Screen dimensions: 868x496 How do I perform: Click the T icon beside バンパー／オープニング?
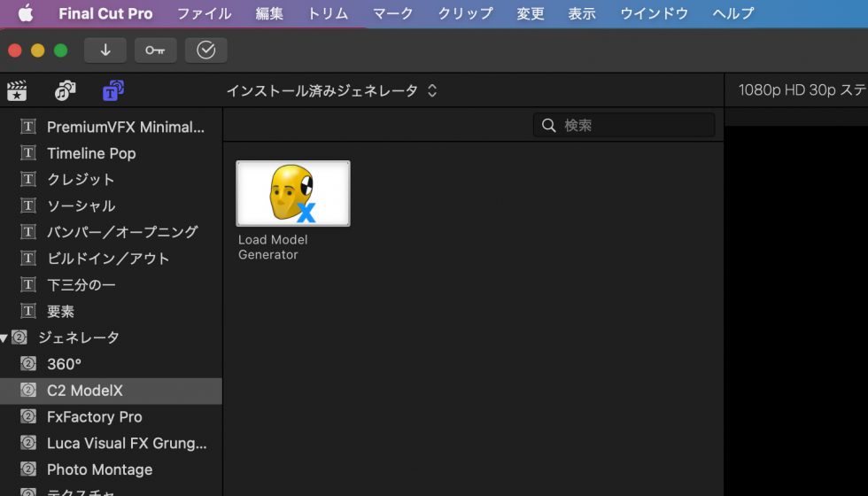pos(28,232)
